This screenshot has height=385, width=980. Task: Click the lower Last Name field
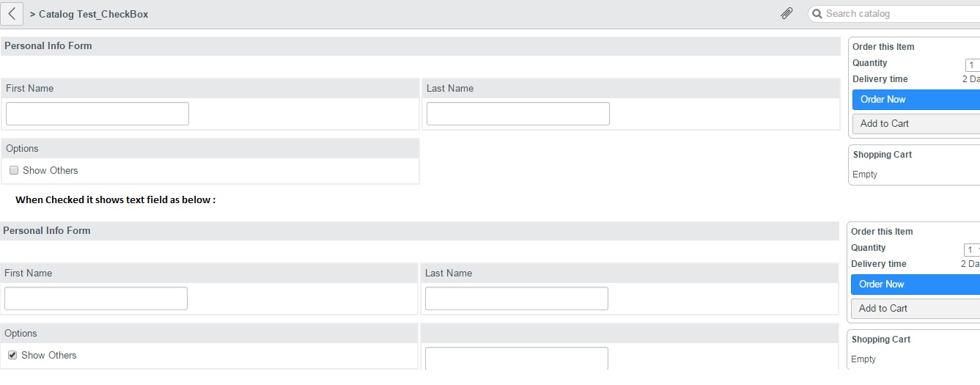(x=517, y=298)
